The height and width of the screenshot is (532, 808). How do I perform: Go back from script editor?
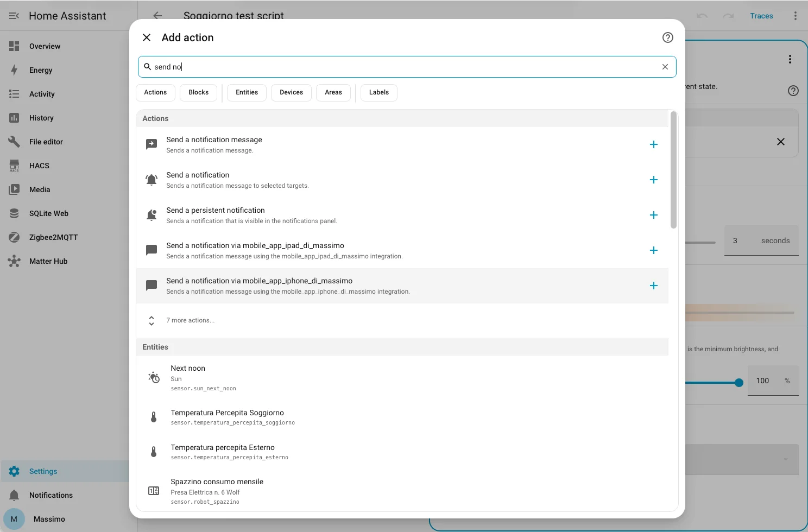(x=157, y=16)
